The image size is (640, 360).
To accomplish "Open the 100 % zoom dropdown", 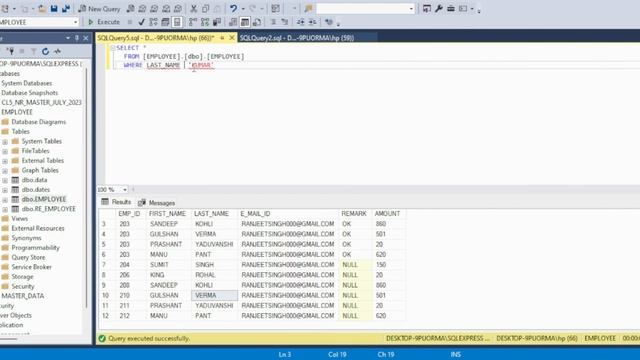I will coord(125,189).
